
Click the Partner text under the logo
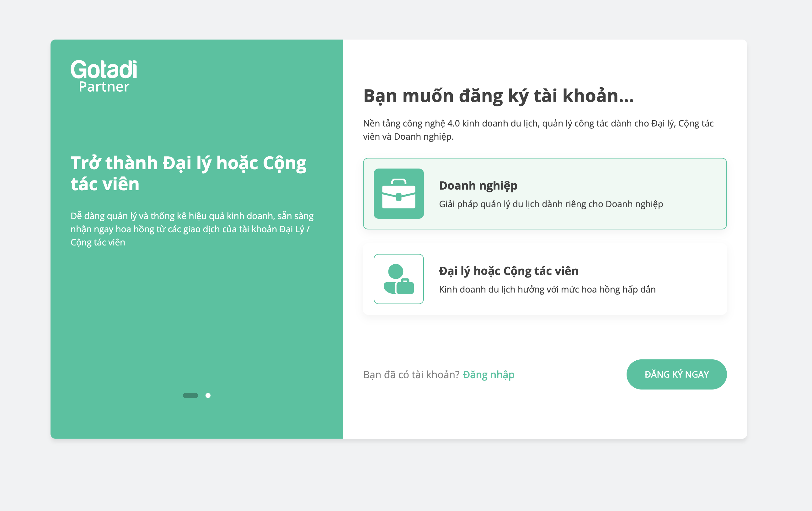click(x=104, y=87)
